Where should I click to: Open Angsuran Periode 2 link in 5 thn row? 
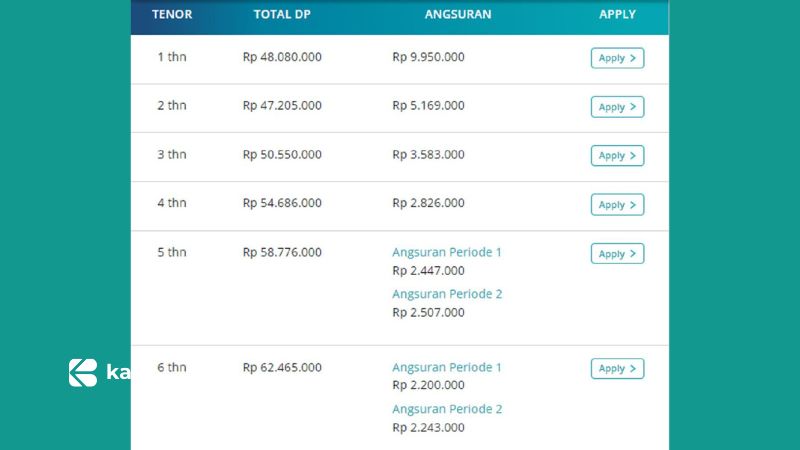pos(447,294)
